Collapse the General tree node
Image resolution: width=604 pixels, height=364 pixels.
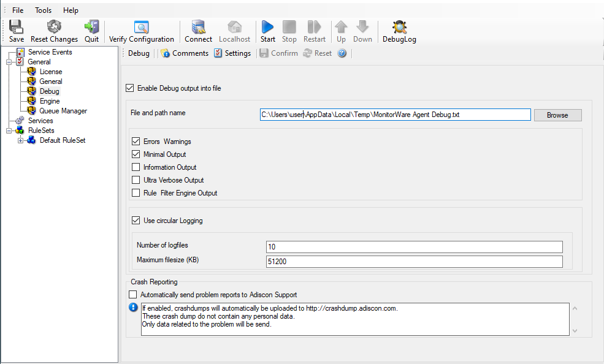10,62
